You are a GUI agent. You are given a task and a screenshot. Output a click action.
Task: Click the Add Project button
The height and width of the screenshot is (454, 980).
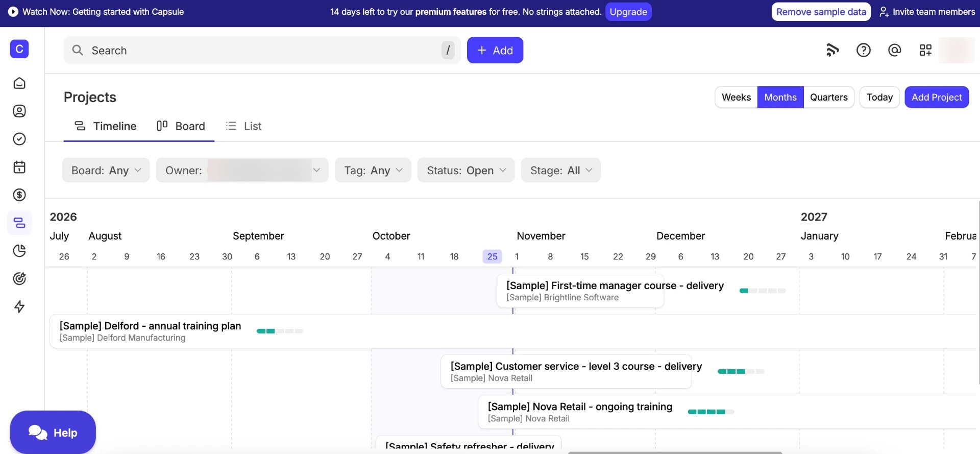pyautogui.click(x=937, y=97)
